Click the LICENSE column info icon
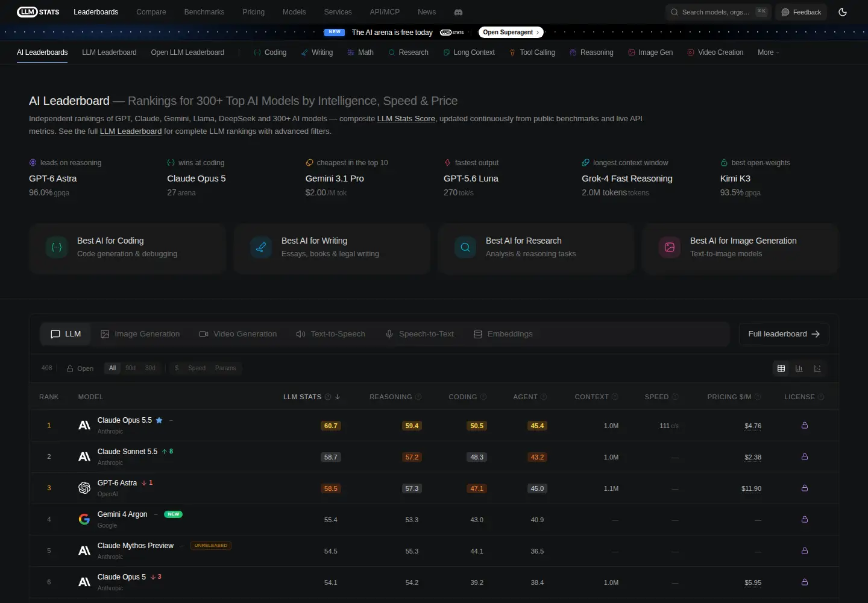The height and width of the screenshot is (603, 868). [821, 397]
